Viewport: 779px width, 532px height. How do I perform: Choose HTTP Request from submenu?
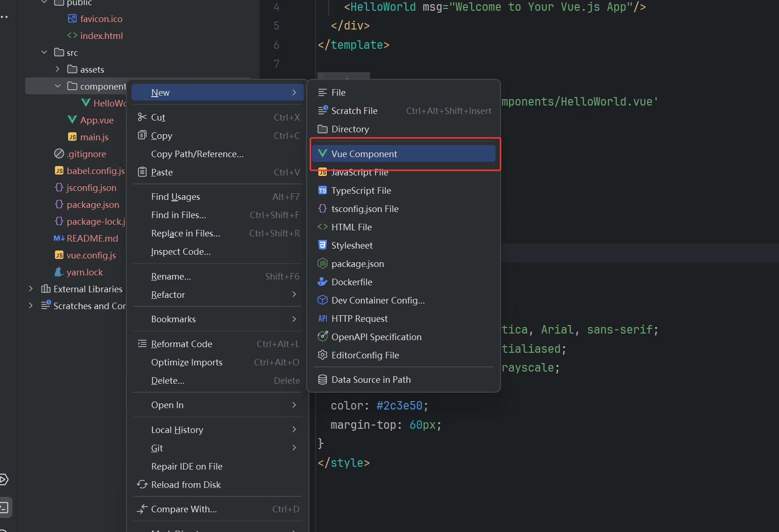[x=404, y=319]
